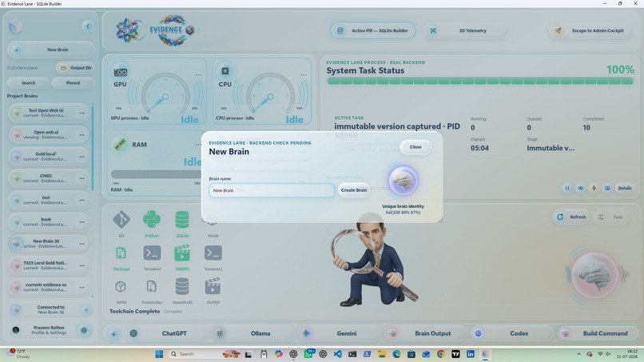
Task: Click the Active Pill SQLite Builder button
Action: [x=373, y=30]
